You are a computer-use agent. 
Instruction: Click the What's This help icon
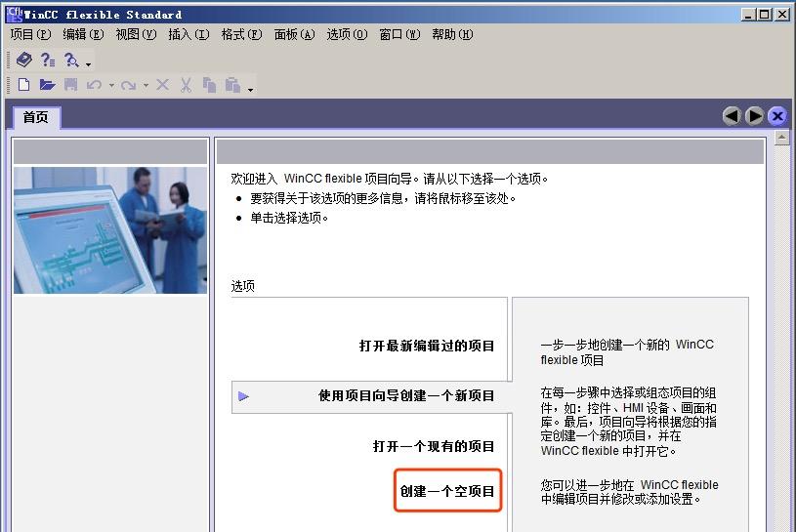(x=48, y=60)
